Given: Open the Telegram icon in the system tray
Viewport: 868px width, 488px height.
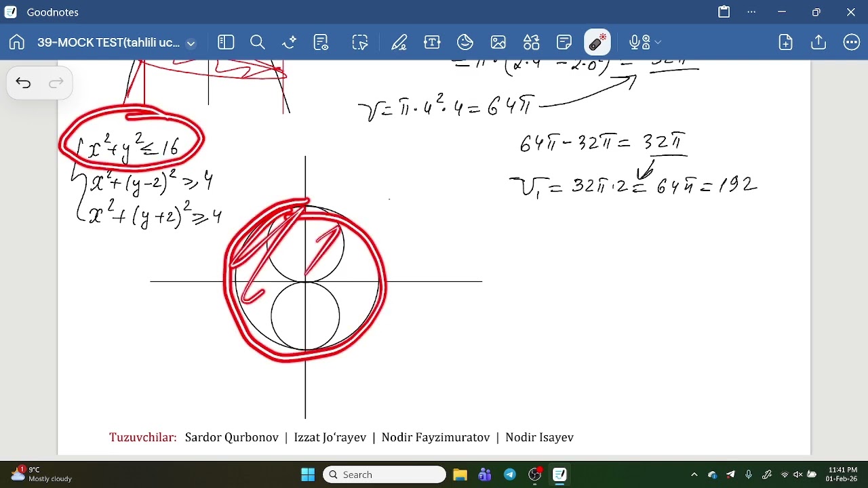Looking at the screenshot, I should [x=730, y=474].
